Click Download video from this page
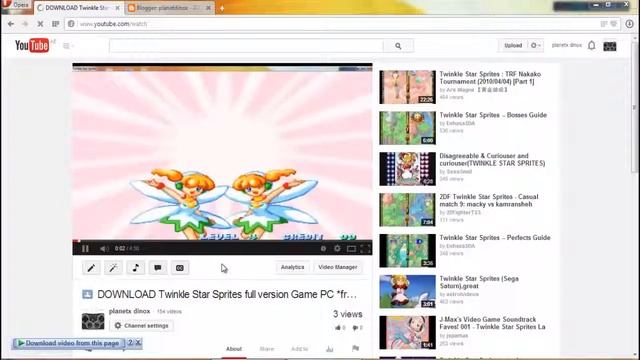Screen dimensions: 640x360 [69, 343]
